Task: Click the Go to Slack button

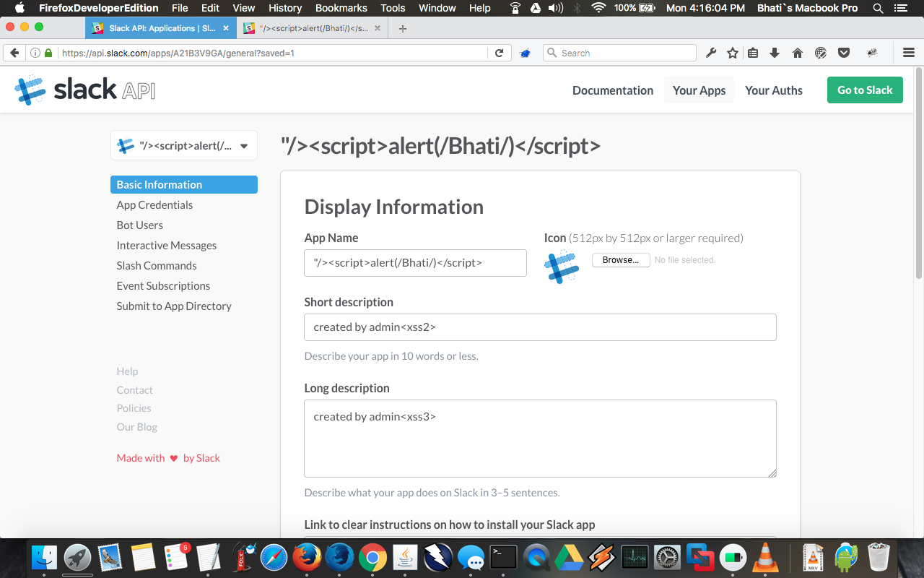Action: click(865, 90)
